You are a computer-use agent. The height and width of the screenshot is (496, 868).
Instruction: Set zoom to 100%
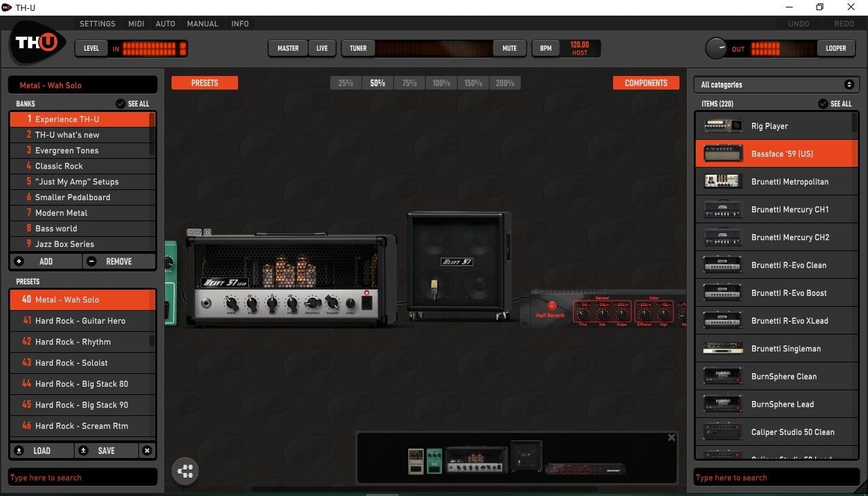coord(441,83)
